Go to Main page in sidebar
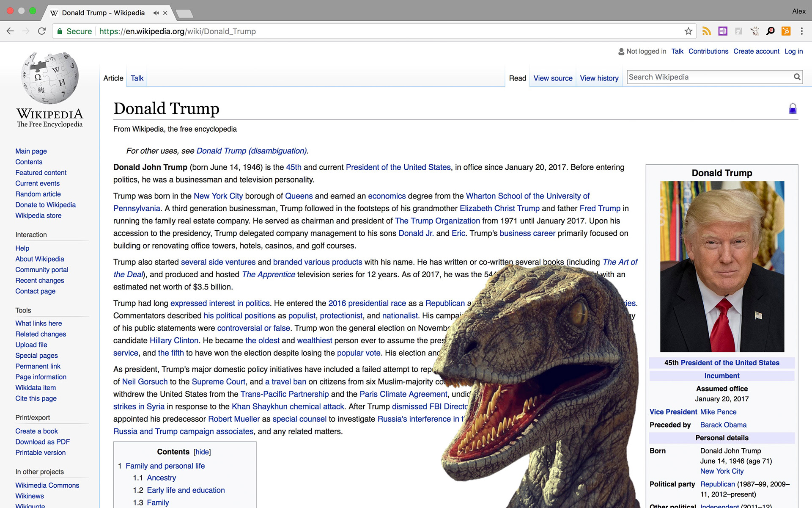Screen dimensions: 812x508 [x=31, y=151]
